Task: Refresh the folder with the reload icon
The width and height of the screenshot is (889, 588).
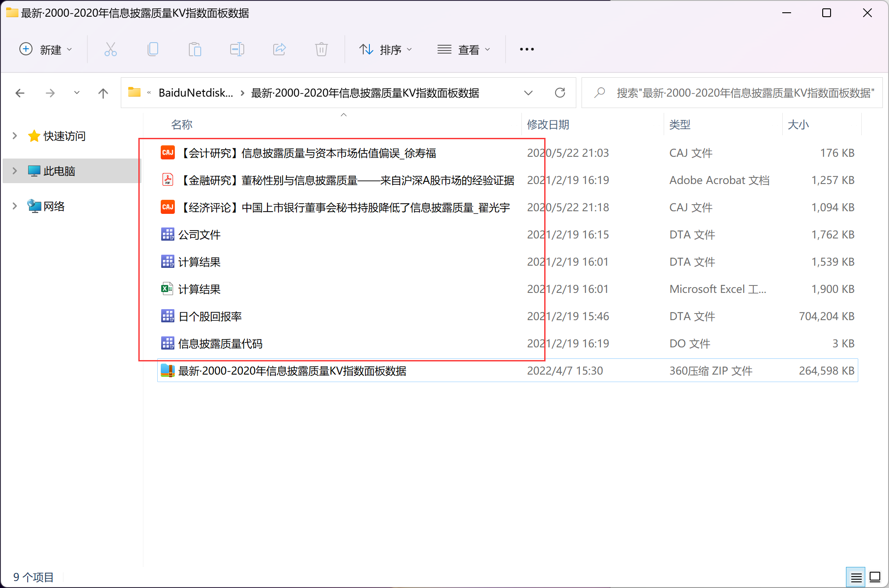Action: point(560,93)
